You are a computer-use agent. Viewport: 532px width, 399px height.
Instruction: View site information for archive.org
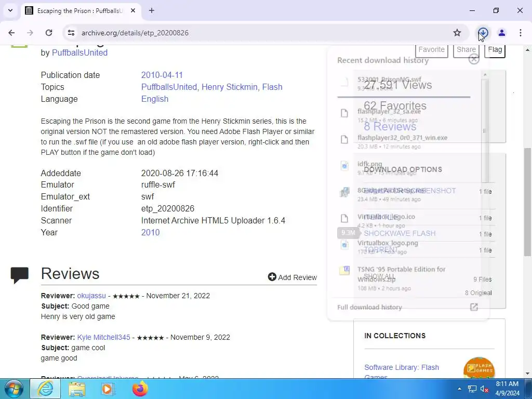(x=71, y=33)
